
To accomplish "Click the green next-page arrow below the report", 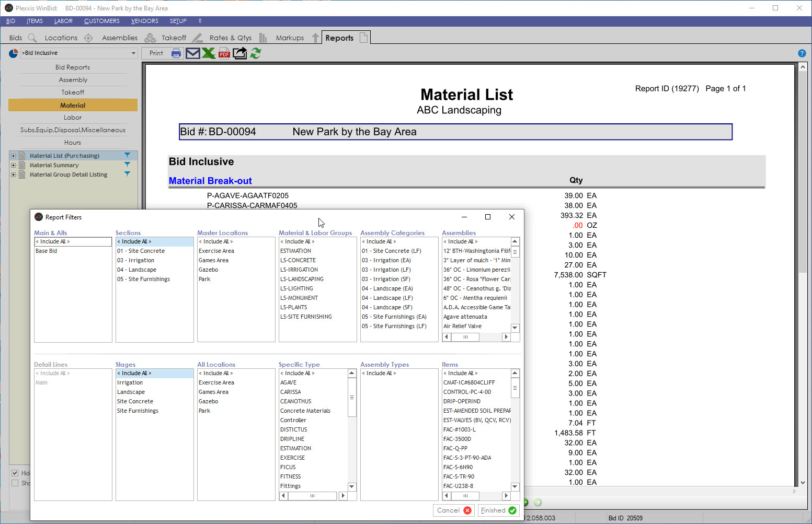I will tap(537, 503).
